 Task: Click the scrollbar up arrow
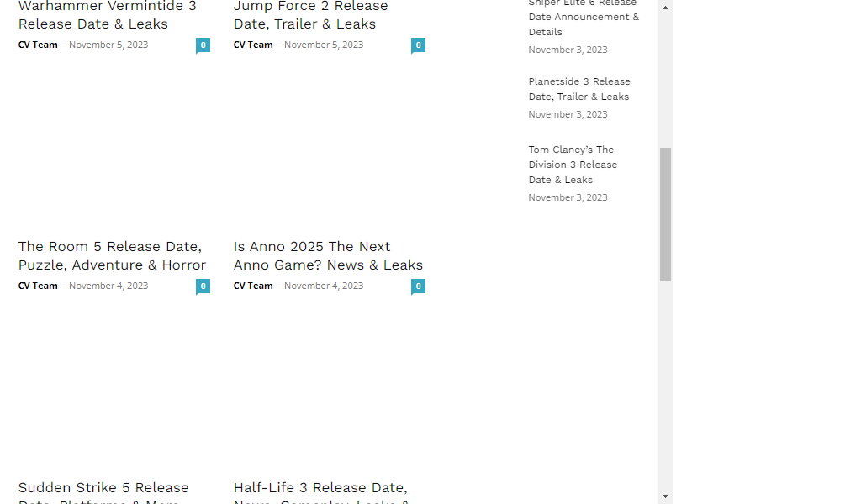pos(666,8)
